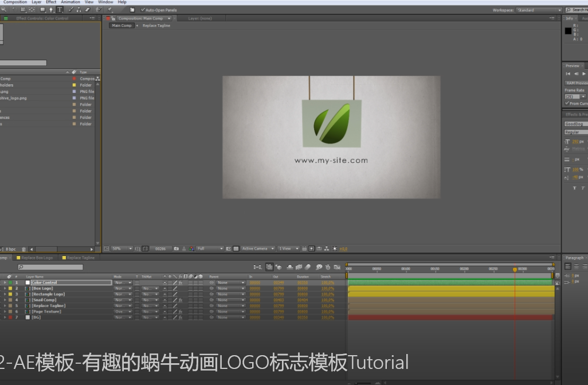This screenshot has height=385, width=588.
Task: Select the Zoom magnifier tool
Action: [4, 10]
